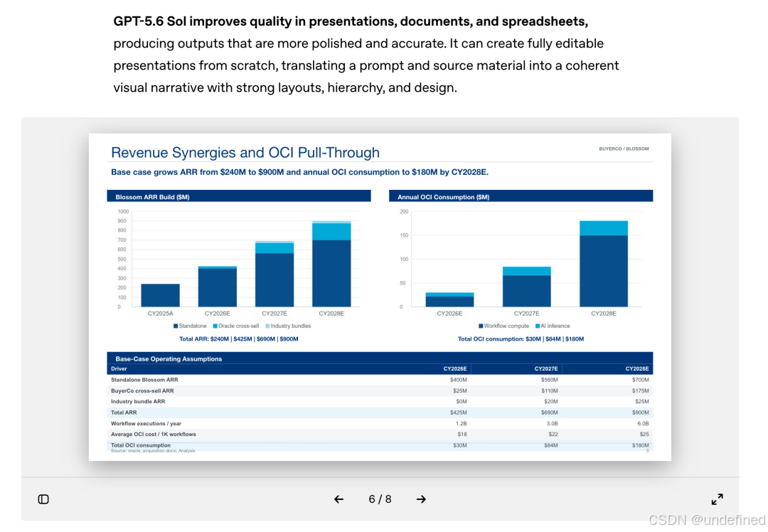The width and height of the screenshot is (768, 532).
Task: Open the slide viewer in fullscreen
Action: (x=717, y=499)
